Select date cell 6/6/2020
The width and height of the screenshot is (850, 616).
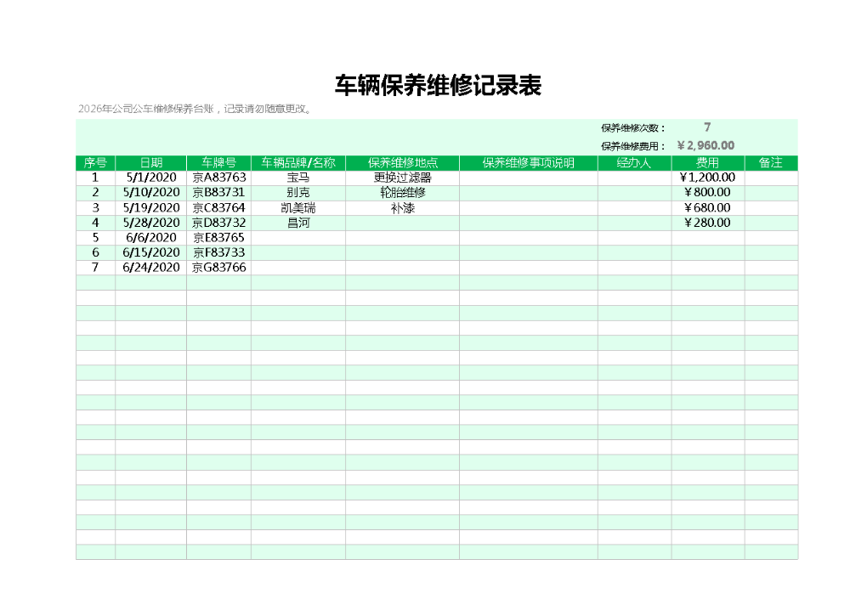(150, 238)
